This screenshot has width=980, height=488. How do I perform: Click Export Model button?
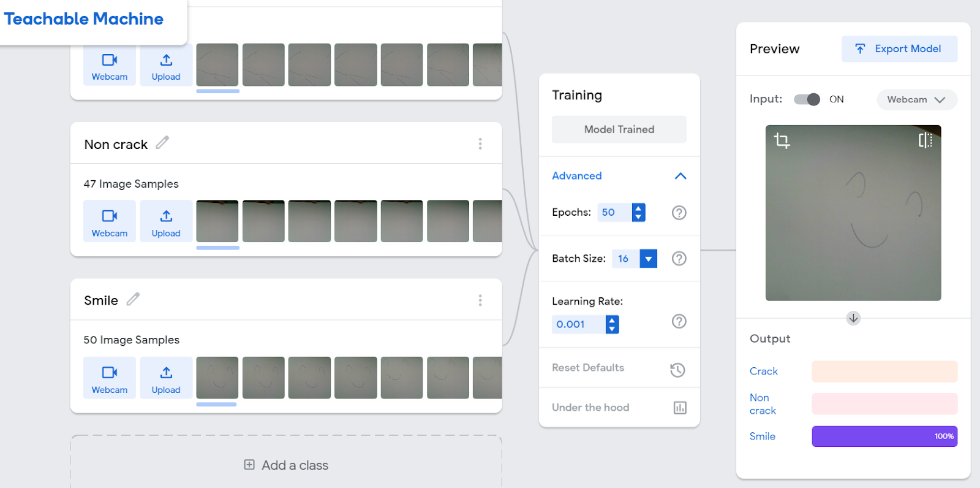tap(899, 49)
